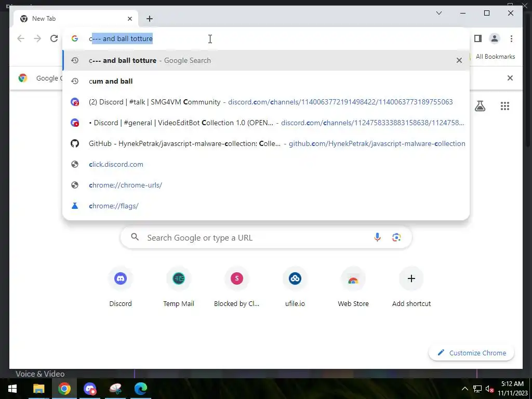Open the Google apps grid
Viewport: 532px width, 399px height.
click(x=505, y=106)
